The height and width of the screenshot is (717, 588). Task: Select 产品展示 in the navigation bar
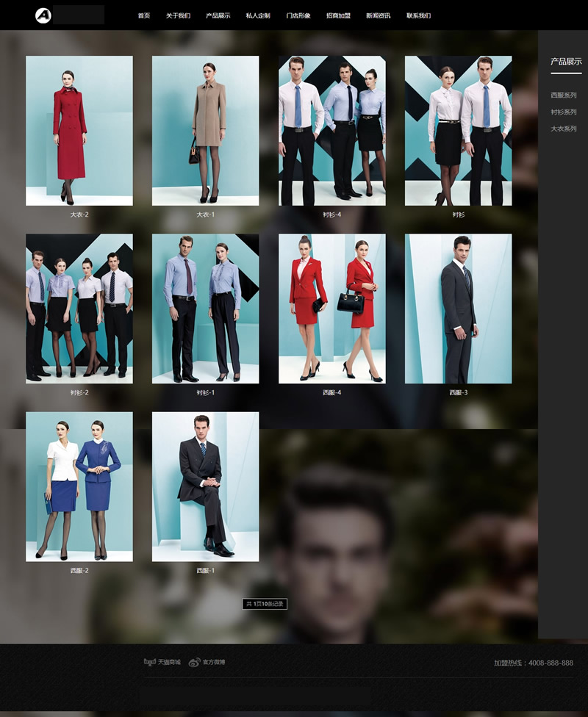coord(218,15)
